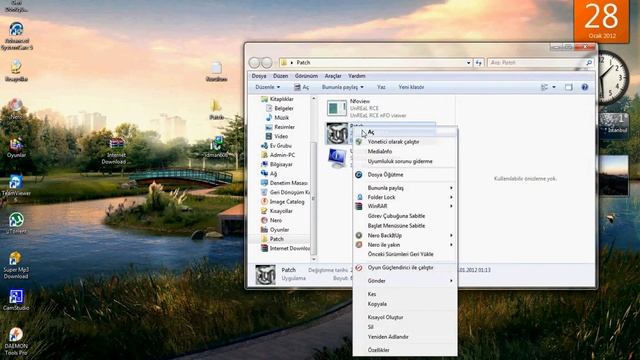Click the Yeni klasör toolbar button
Image resolution: width=640 pixels, height=360 pixels.
tap(411, 87)
